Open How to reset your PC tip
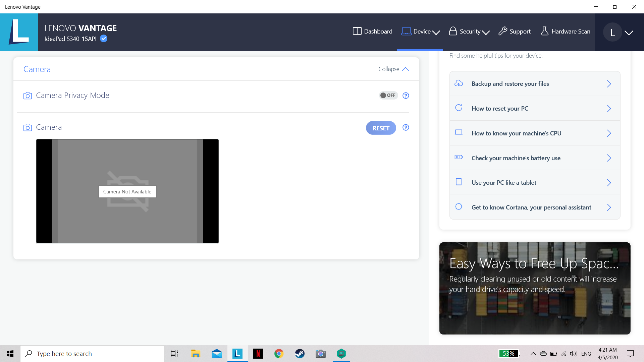 (535, 109)
